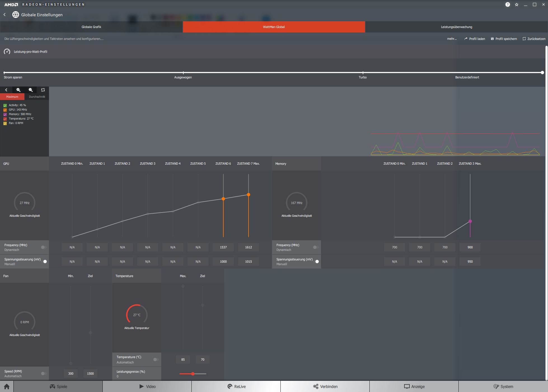
Task: Toggle Memory MHz graph checkbox
Action: 5,114
